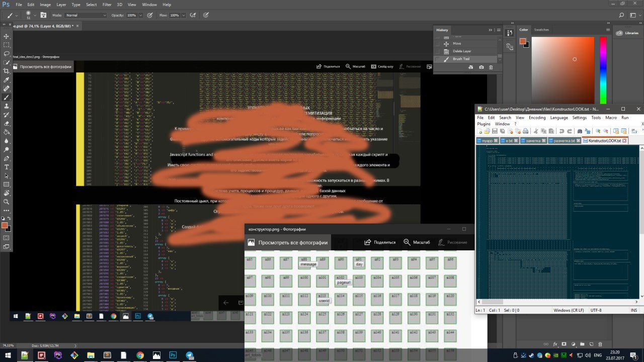
Task: Click 'Поделиться' in the конструктор.png window
Action: coord(380,242)
